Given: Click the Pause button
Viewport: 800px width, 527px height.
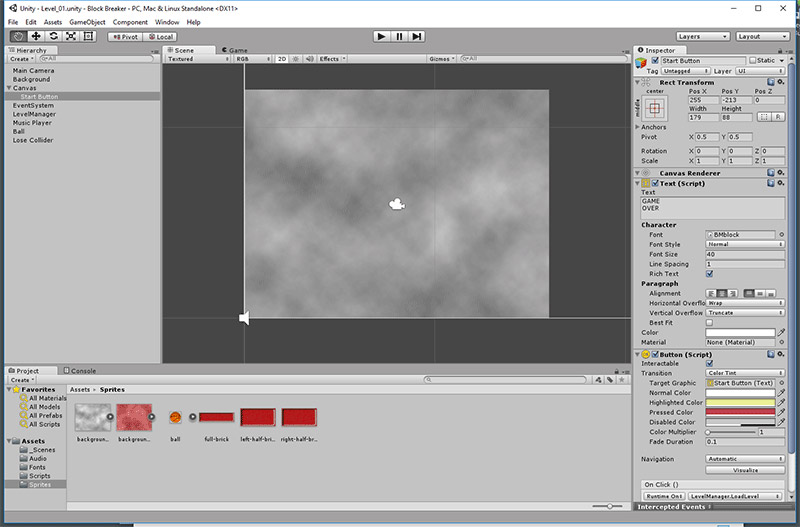Looking at the screenshot, I should click(399, 36).
